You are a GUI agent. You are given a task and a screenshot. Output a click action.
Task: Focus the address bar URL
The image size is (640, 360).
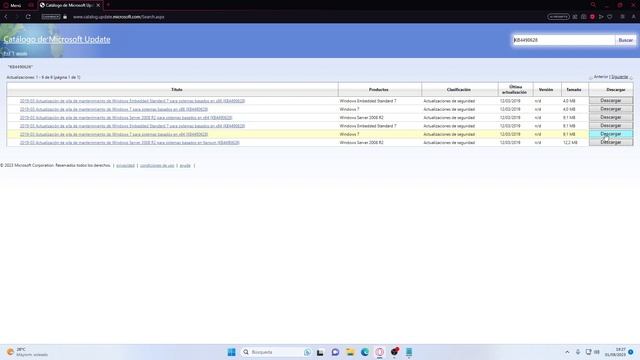coord(118,17)
